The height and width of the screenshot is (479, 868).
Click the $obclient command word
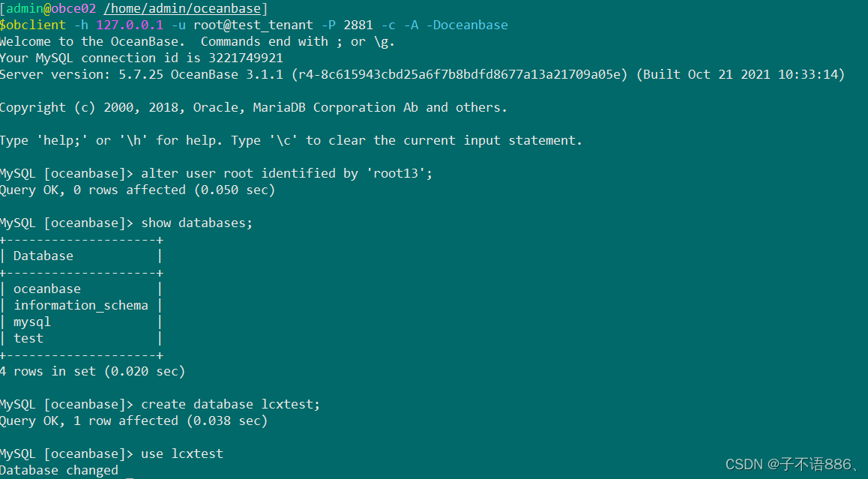point(33,25)
